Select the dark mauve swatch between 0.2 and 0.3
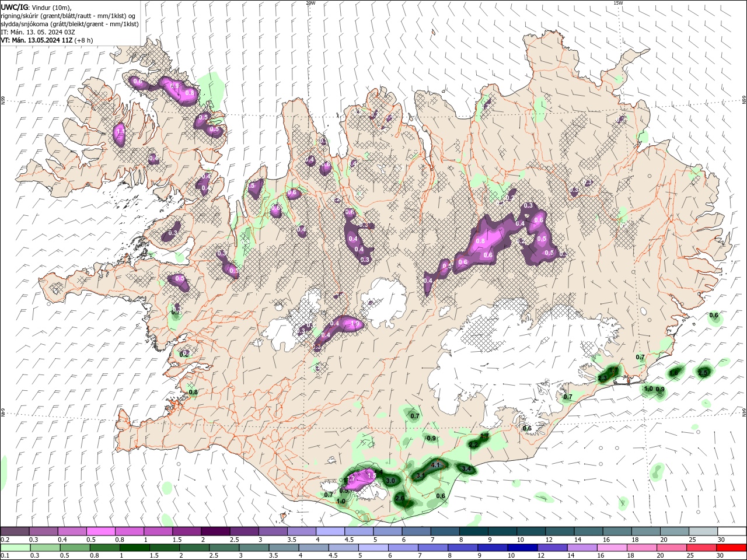Screen dimensions: 747x560 click(x=15, y=531)
